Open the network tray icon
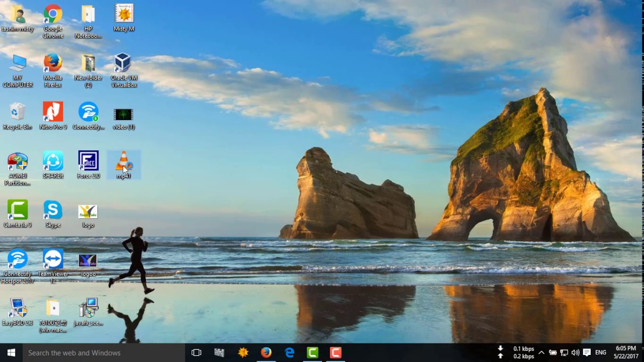This screenshot has width=644, height=362. [x=564, y=352]
